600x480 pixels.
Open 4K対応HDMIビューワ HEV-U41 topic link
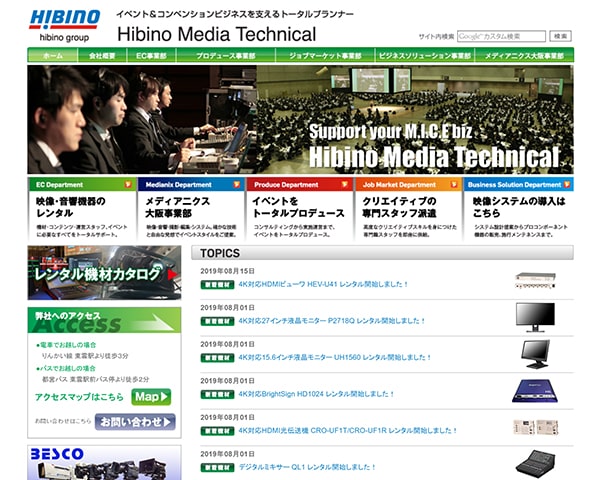coord(323,284)
